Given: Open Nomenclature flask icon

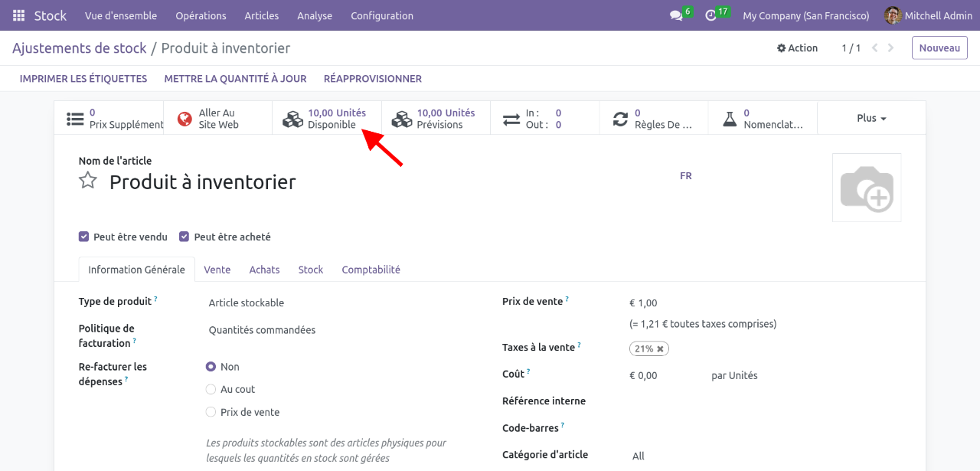Looking at the screenshot, I should tap(730, 119).
